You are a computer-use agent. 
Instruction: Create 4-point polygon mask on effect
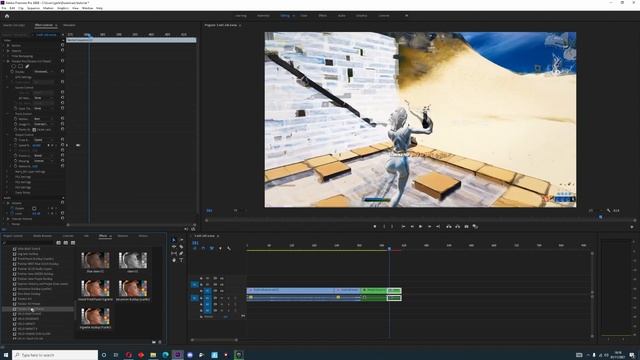(20, 66)
